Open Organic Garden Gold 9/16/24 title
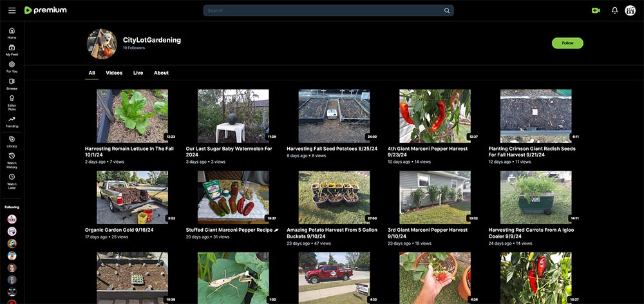Screen dimensions: 644x304 click(119, 230)
